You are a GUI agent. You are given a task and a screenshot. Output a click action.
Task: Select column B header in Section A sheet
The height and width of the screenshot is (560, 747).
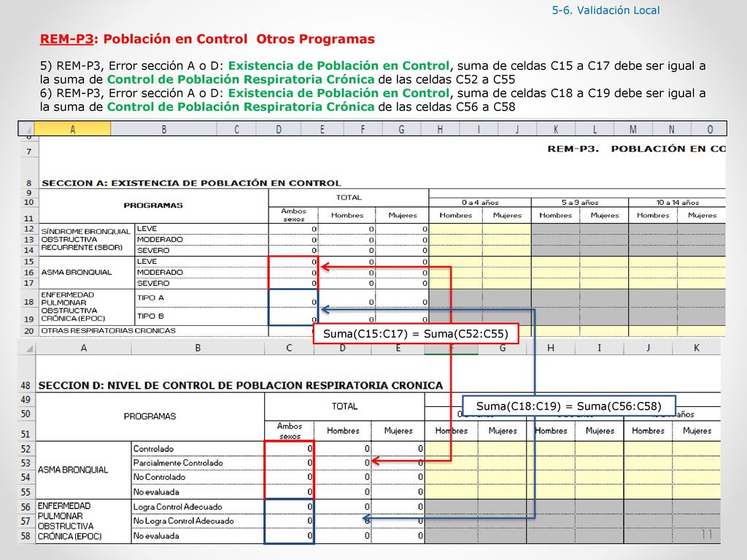click(x=163, y=129)
